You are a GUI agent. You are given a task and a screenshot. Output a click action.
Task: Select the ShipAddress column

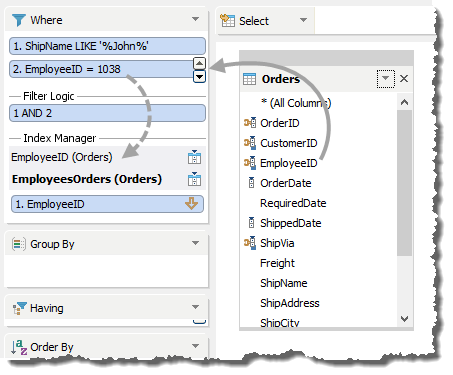[290, 303]
